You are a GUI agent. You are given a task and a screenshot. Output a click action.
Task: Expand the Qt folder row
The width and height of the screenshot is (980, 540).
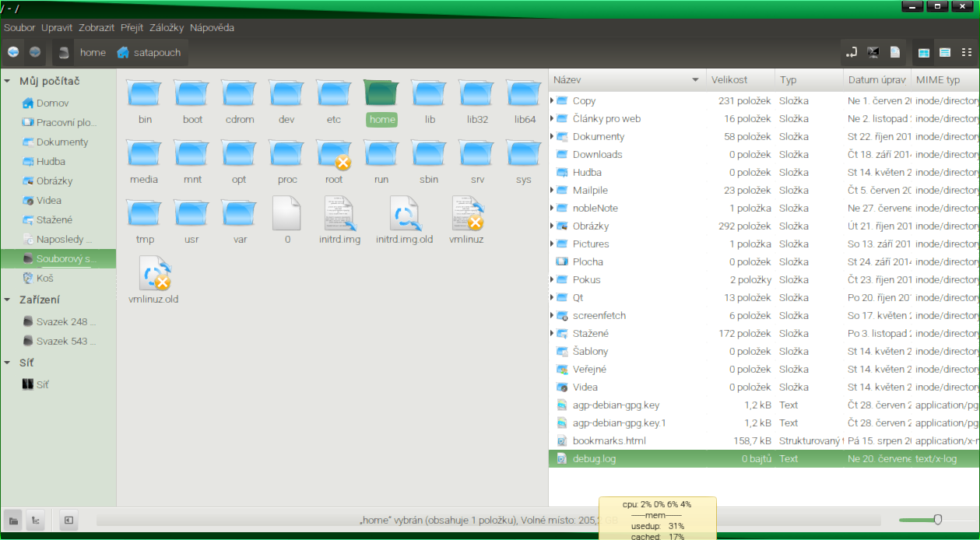coord(552,297)
